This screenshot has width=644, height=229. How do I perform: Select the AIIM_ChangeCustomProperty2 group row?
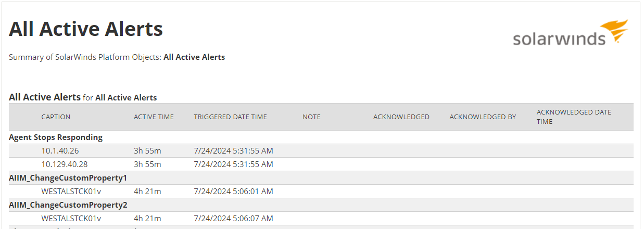tap(321, 205)
